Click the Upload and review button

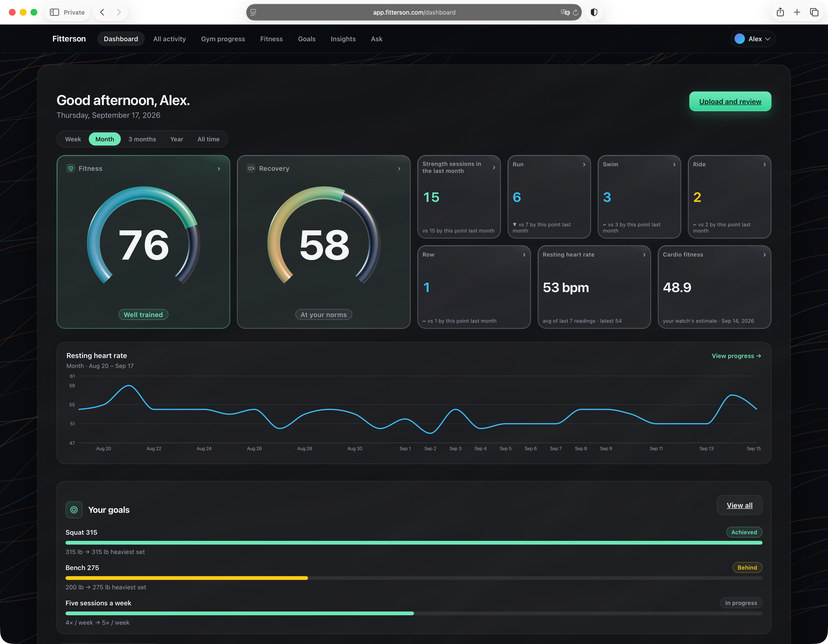[x=730, y=101]
